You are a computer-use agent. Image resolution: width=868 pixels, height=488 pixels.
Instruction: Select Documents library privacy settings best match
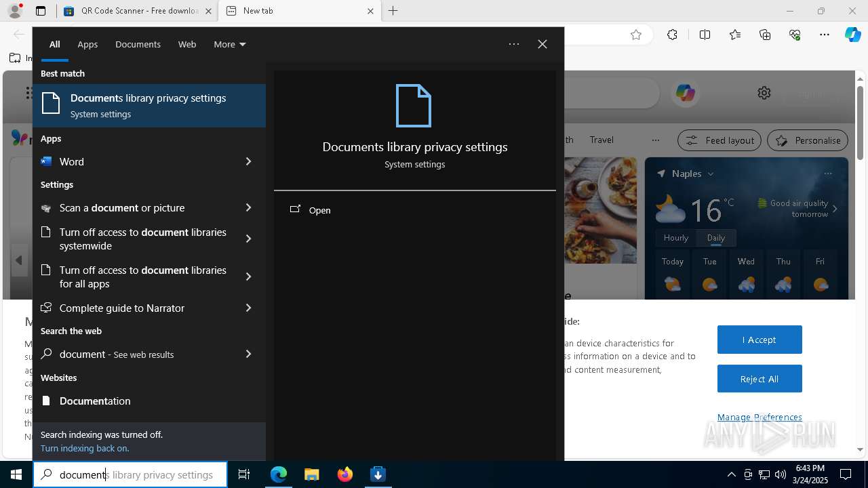(149, 106)
